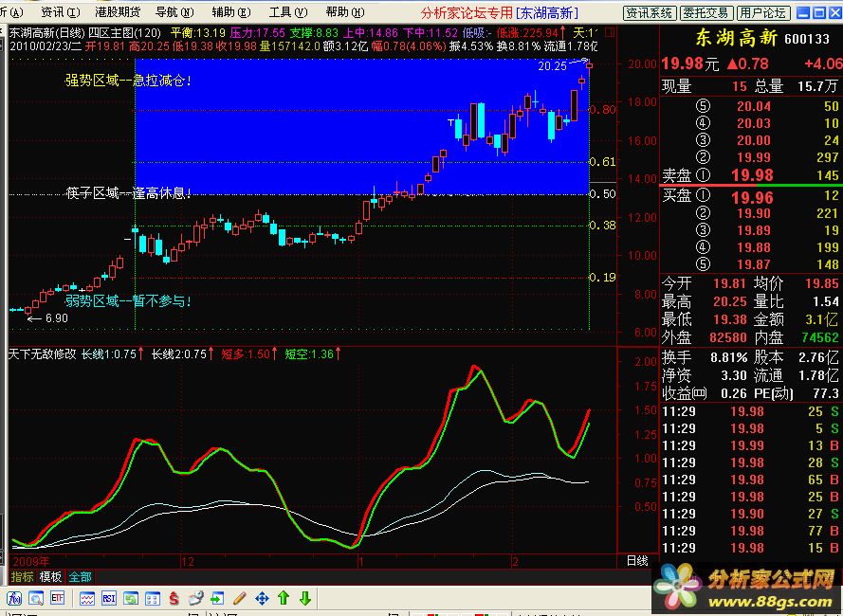Open the f(x) formula manager icon
Screen dimensions: 843x616
click(14, 598)
